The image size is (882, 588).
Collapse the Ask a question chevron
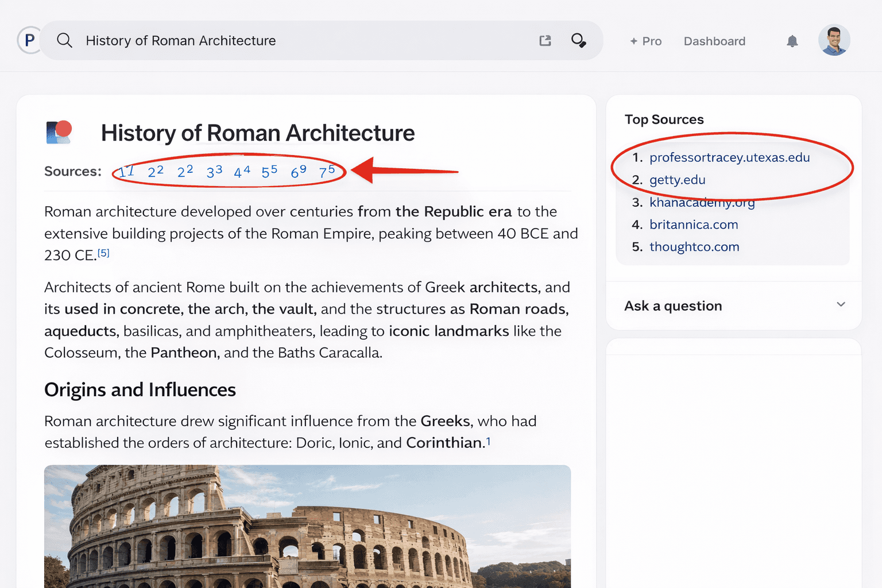(841, 304)
